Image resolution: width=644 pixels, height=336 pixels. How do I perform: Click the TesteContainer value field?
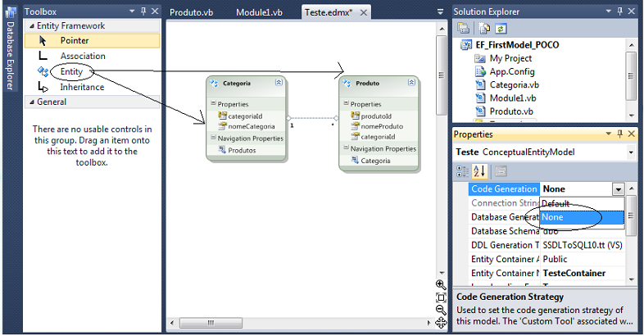point(583,273)
